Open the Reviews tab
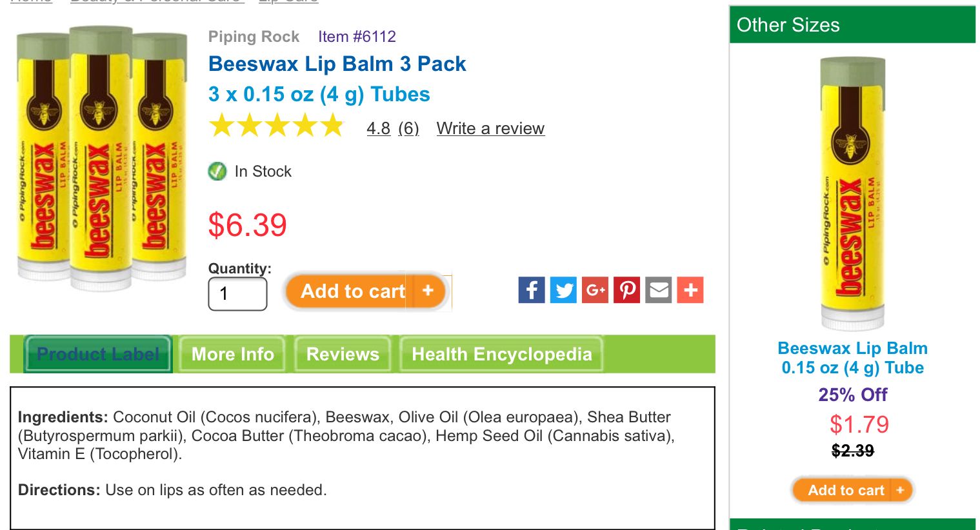 (x=343, y=354)
